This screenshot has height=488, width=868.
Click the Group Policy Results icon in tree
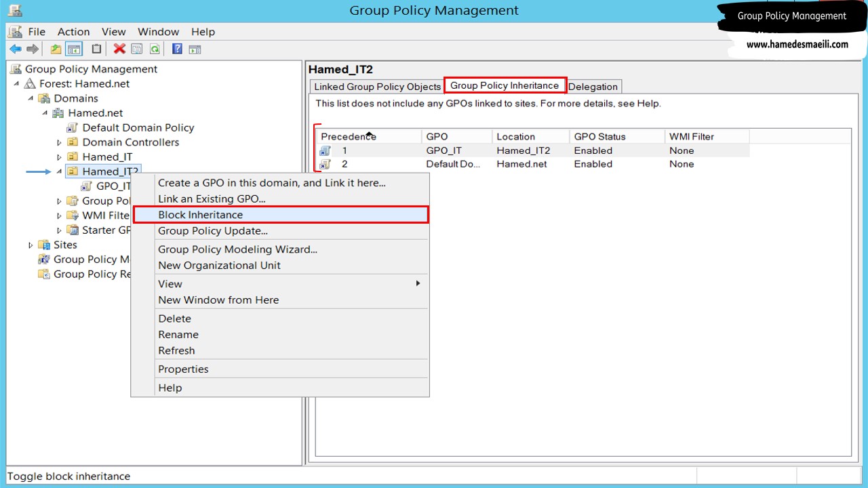44,274
